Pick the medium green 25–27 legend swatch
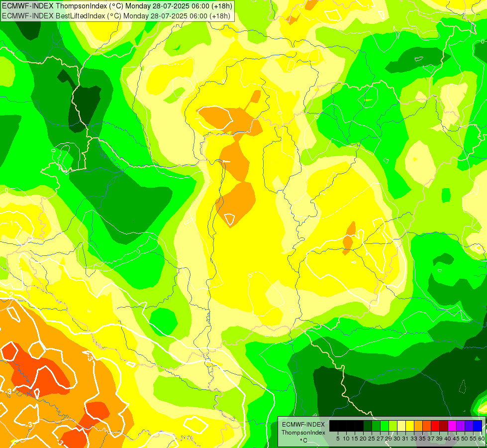The width and height of the screenshot is (487, 448). [376, 426]
